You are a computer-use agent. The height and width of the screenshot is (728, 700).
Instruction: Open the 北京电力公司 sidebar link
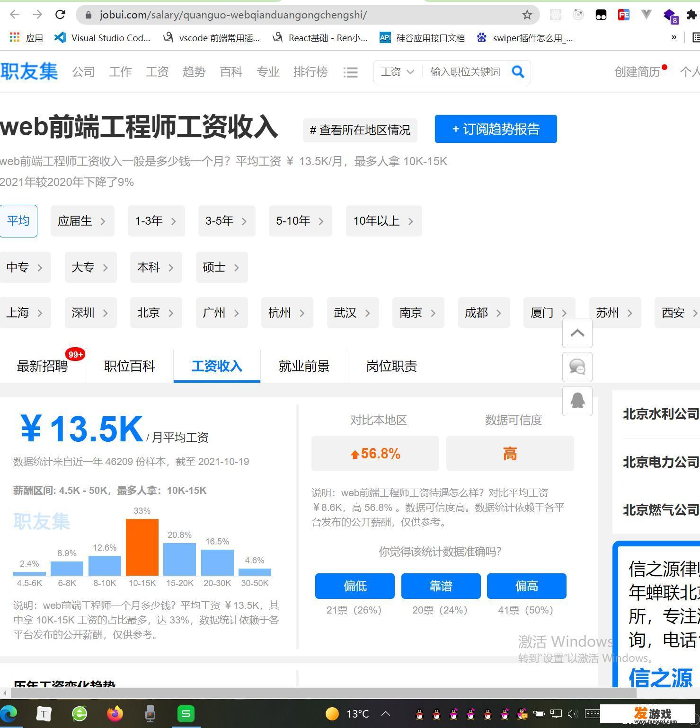pyautogui.click(x=661, y=462)
